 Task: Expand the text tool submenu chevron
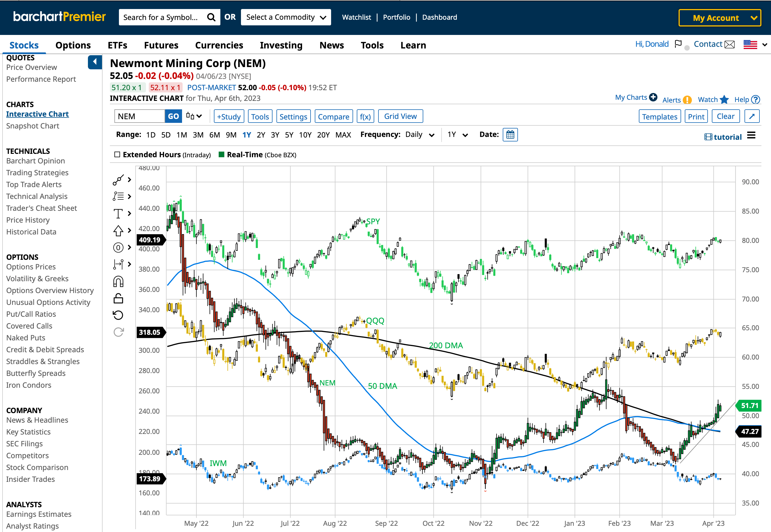pos(129,213)
